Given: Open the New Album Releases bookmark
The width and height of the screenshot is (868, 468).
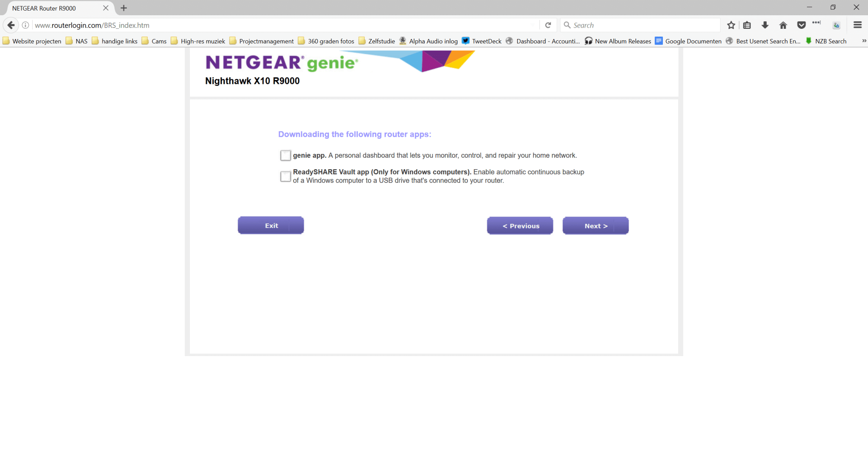Looking at the screenshot, I should [618, 41].
